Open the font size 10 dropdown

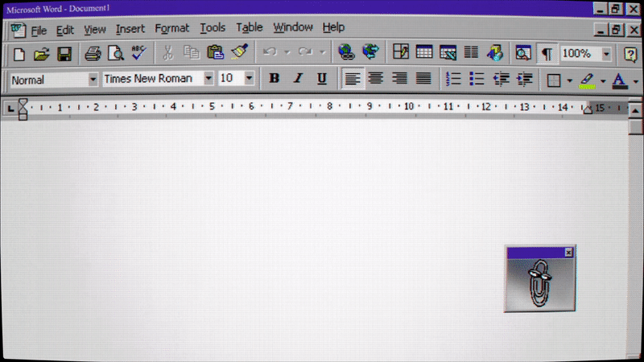249,77
